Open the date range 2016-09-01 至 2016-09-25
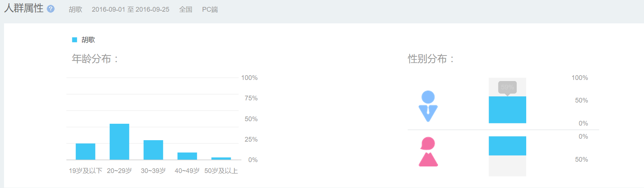Screen dimensions: 644x188 131,9
